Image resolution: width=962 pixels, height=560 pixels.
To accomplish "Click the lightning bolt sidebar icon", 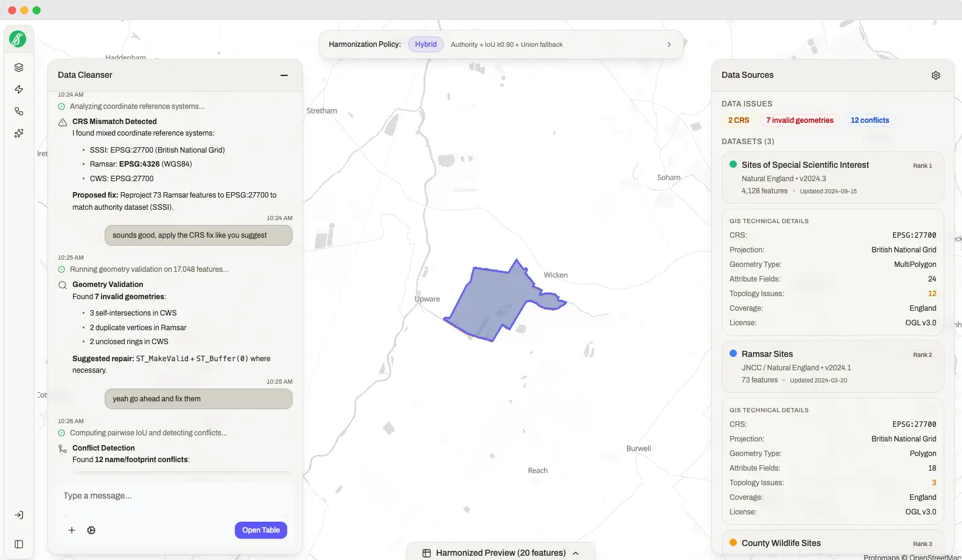I will click(19, 89).
